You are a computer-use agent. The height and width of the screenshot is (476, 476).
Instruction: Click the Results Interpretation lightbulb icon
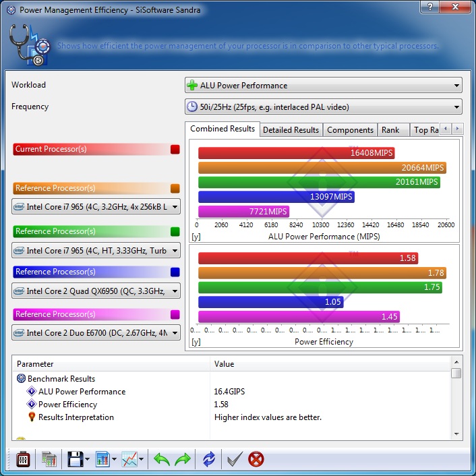point(32,417)
